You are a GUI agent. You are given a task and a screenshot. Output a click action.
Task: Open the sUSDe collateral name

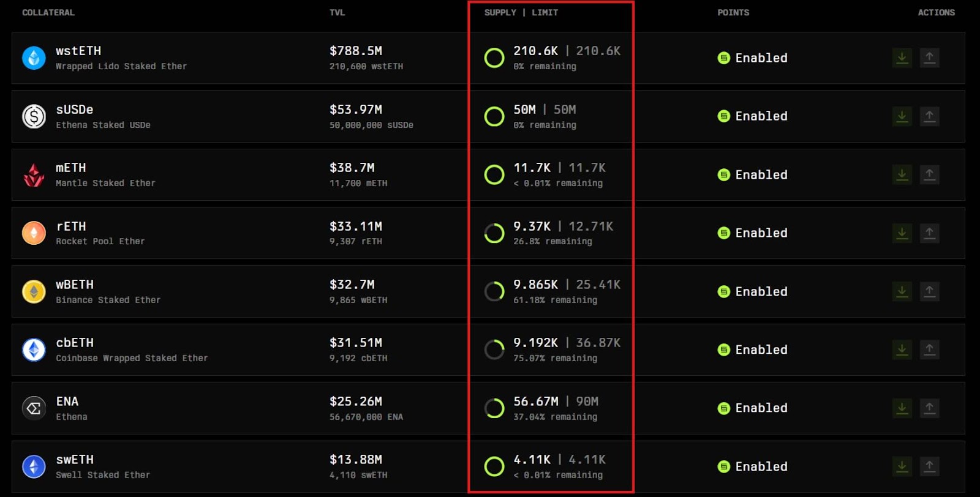[x=75, y=110]
